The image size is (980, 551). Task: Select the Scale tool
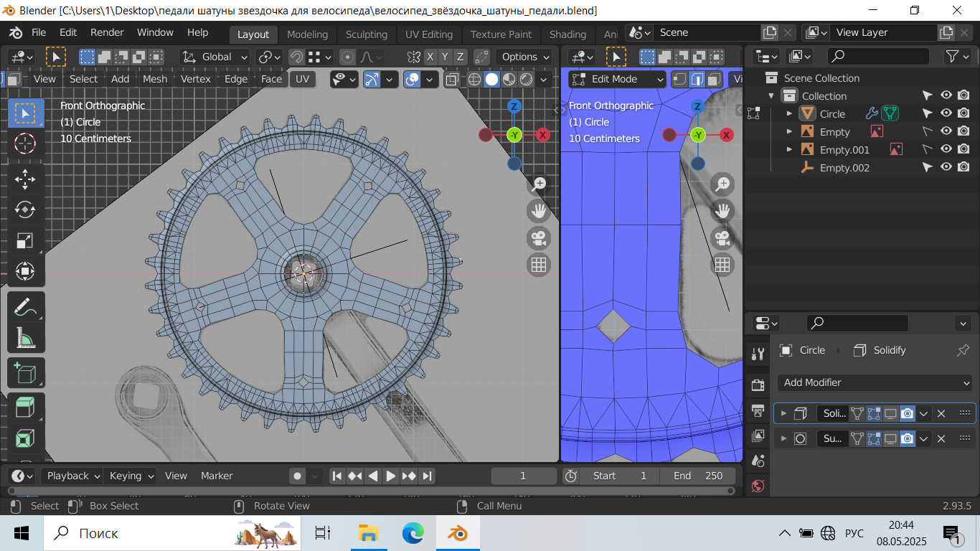click(25, 240)
